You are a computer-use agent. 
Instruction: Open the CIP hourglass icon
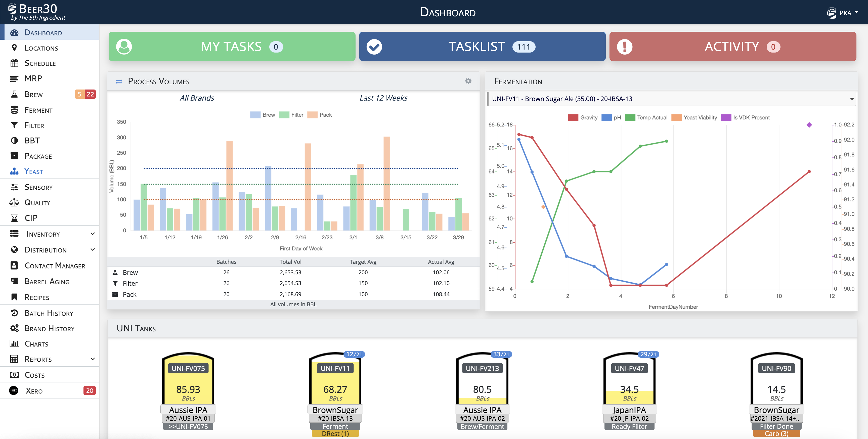[14, 218]
